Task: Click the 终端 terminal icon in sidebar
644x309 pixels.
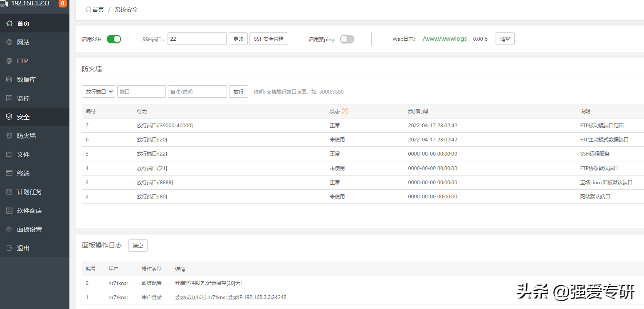Action: [x=9, y=173]
